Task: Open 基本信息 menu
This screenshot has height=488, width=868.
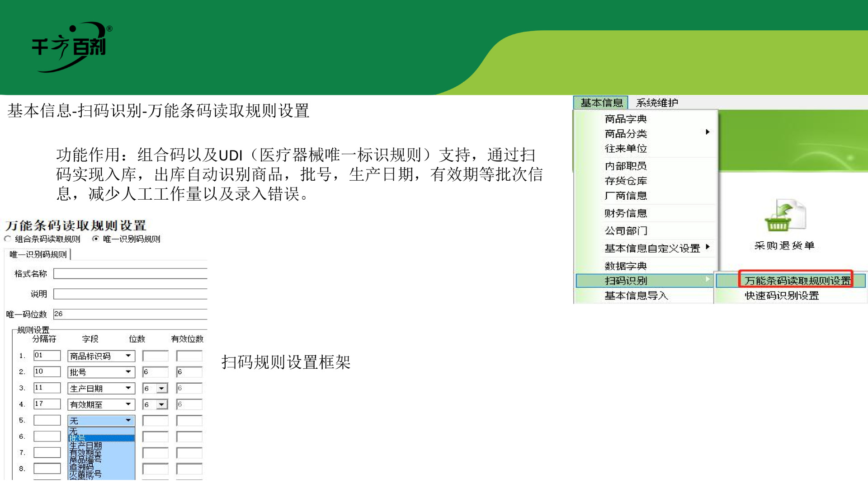Action: (601, 103)
